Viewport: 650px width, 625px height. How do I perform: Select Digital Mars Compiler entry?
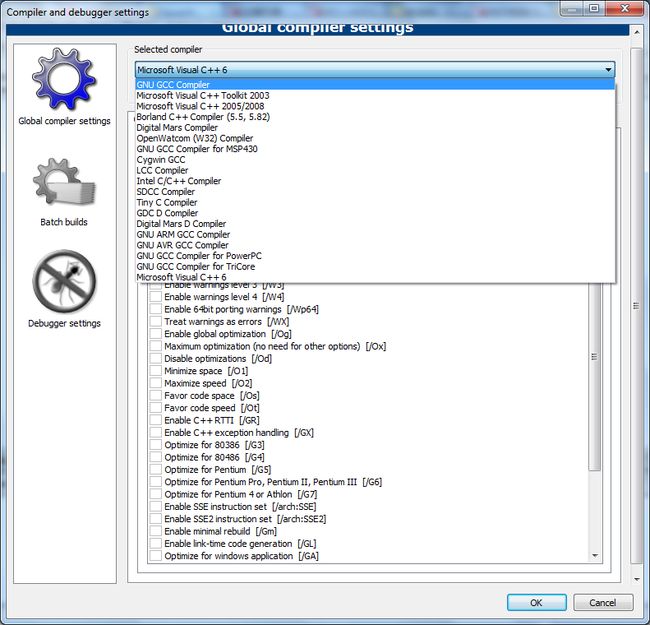click(375, 128)
